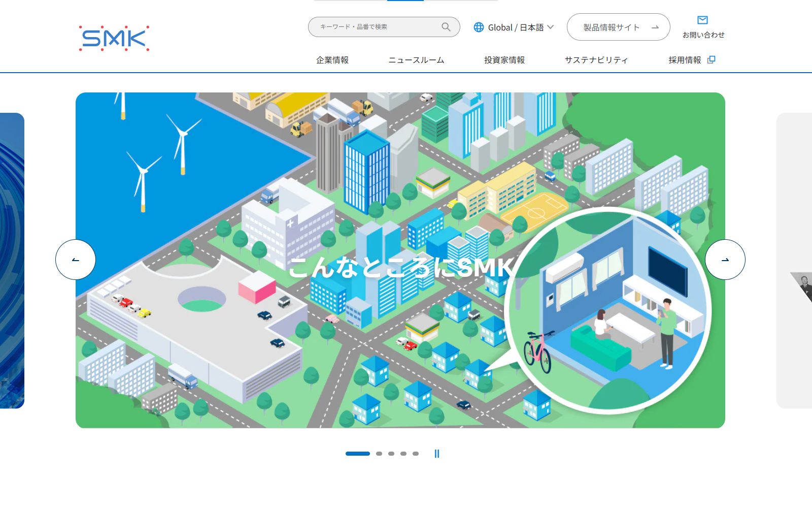
Task: Go to the previous carousel slide
Action: tap(76, 260)
